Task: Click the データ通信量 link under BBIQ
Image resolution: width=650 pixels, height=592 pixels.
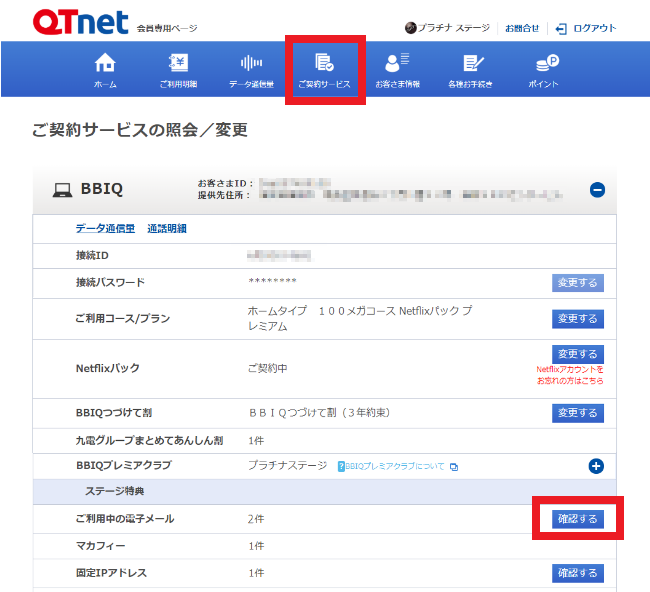Action: click(105, 229)
